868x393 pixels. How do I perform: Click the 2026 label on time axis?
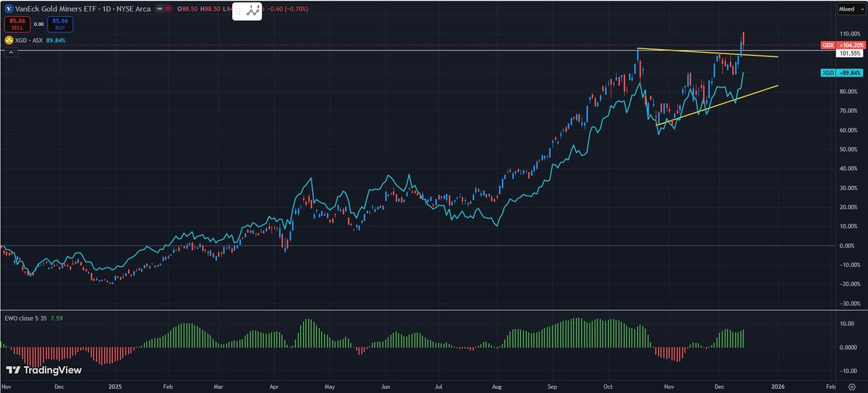777,386
